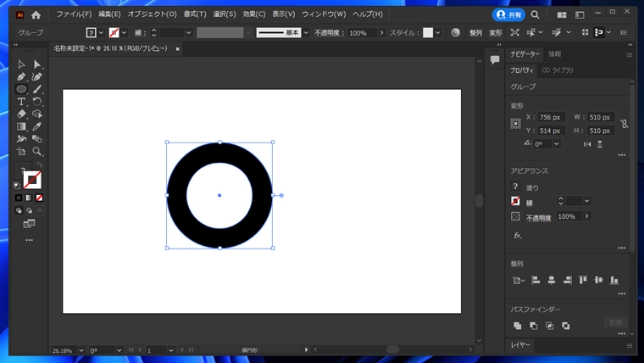Align objects to vertical top

click(583, 281)
